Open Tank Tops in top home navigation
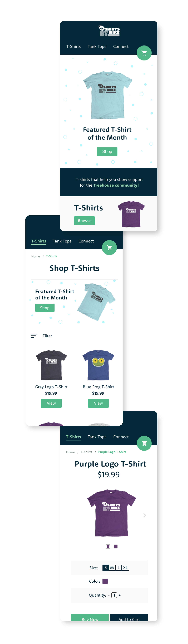The width and height of the screenshot is (188, 644). pos(97,47)
